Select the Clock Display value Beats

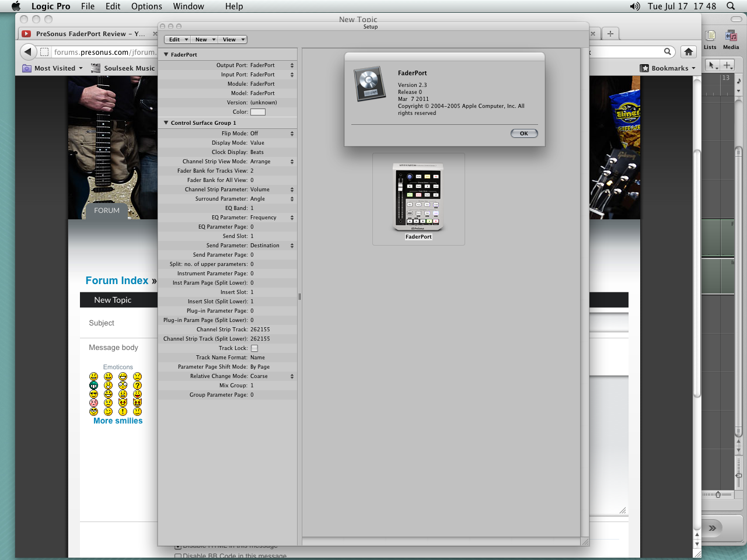pos(257,152)
